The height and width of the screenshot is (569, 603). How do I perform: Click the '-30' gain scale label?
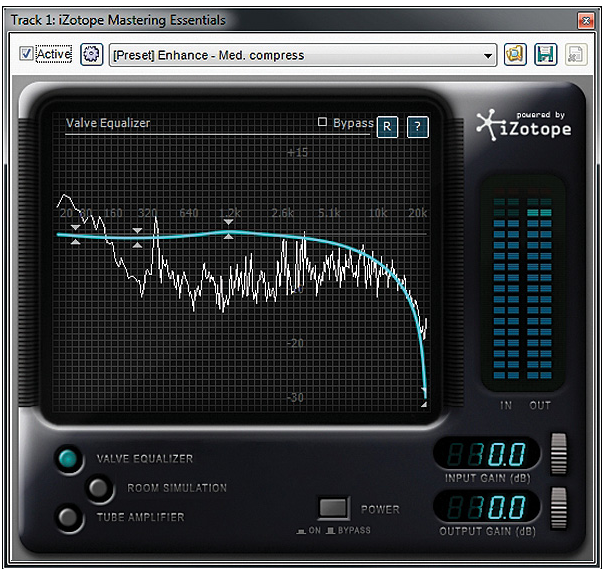295,398
